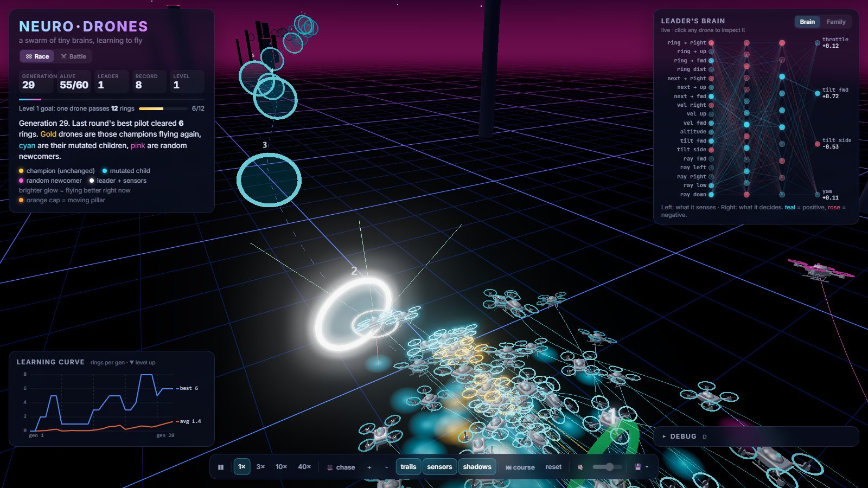The height and width of the screenshot is (488, 868).
Task: Set simulation speed to 1×
Action: (242, 467)
